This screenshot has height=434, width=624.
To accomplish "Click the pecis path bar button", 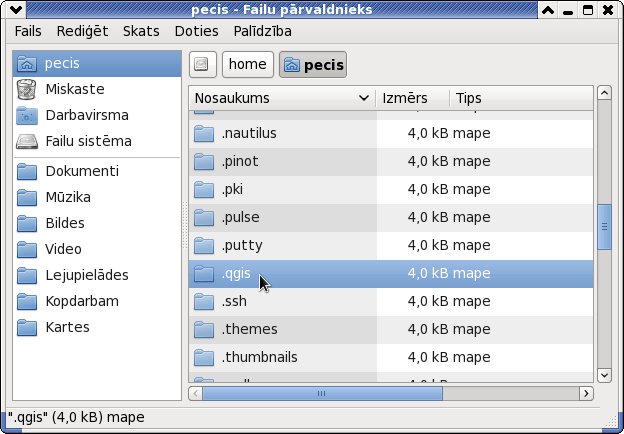I will pyautogui.click(x=313, y=64).
